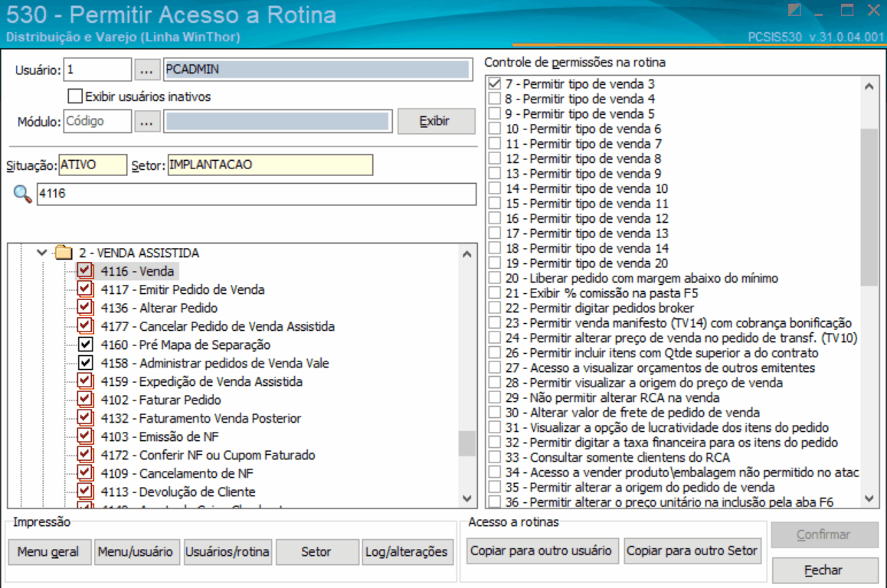Toggle checkbox for 4116 - Venda routine
This screenshot has height=588, width=887.
tap(85, 271)
